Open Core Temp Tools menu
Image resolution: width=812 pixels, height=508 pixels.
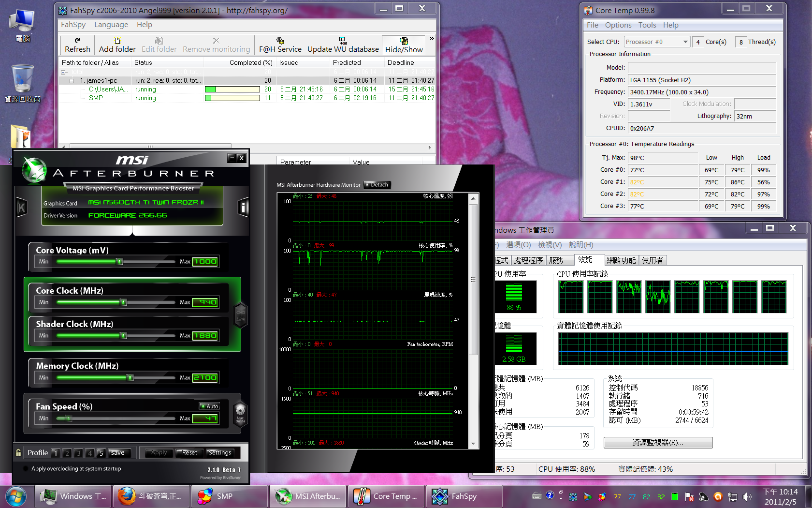647,25
